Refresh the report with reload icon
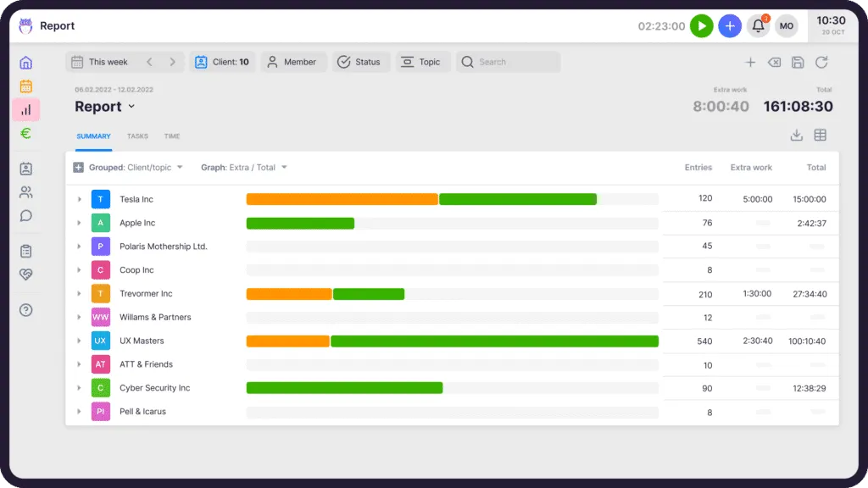The width and height of the screenshot is (868, 488). (x=821, y=62)
